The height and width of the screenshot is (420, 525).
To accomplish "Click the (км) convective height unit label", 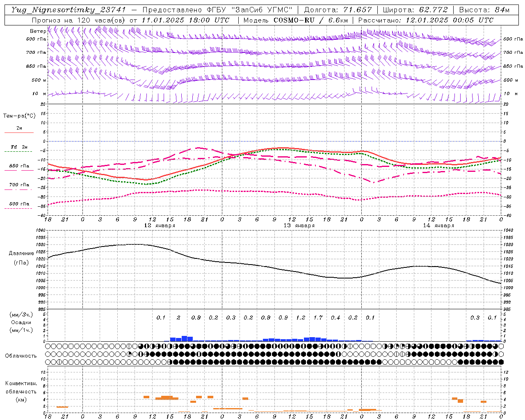I will (21, 399).
